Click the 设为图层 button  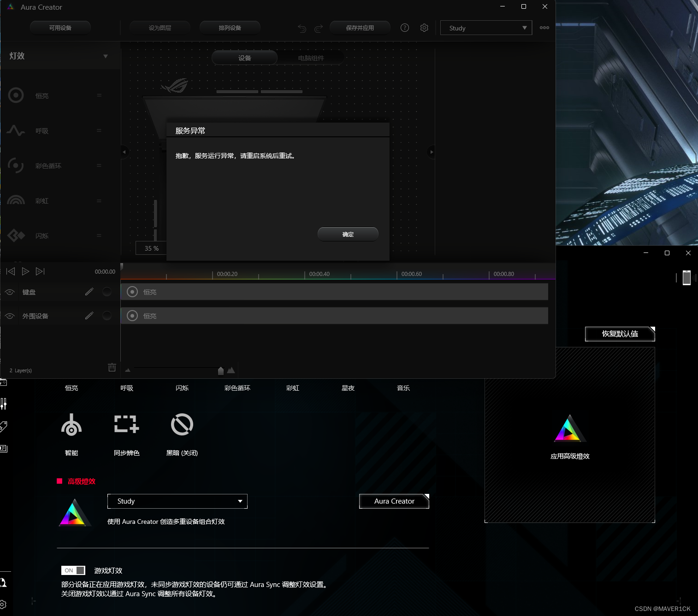click(160, 28)
